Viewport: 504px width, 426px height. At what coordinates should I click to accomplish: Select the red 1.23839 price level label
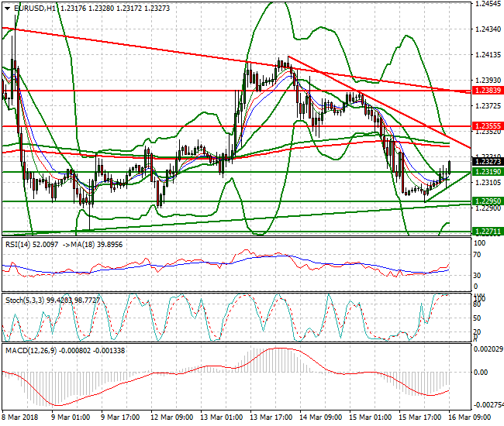(488, 91)
